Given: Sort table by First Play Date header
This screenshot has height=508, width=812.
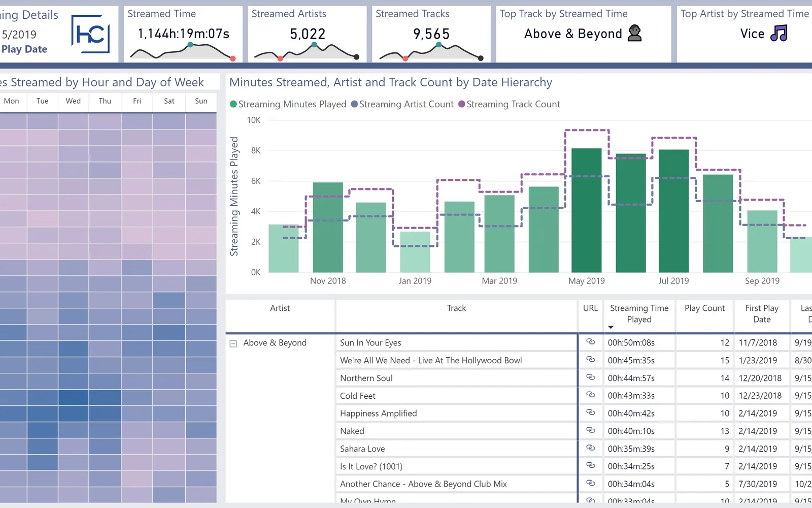Looking at the screenshot, I should 762,314.
